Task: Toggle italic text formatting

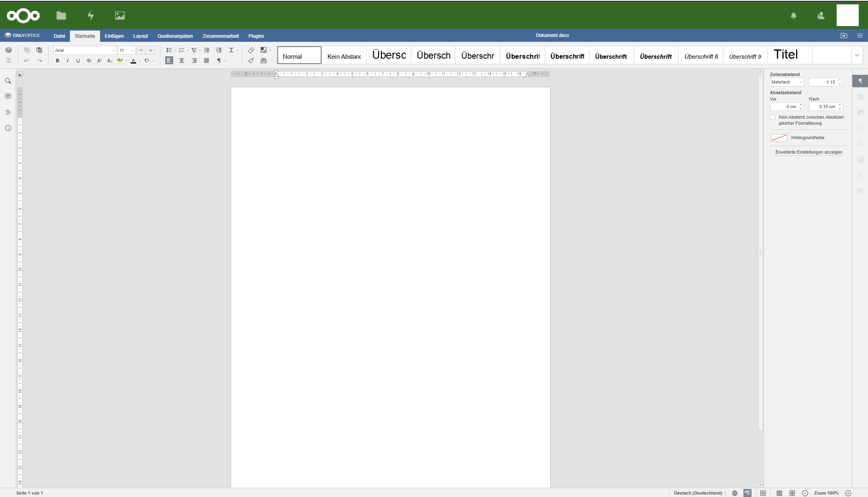Action: (68, 61)
